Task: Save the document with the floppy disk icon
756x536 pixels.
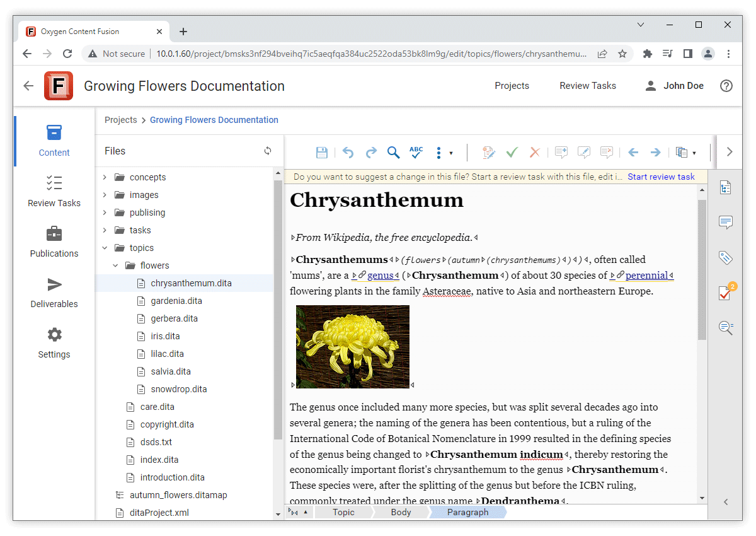Action: coord(321,152)
